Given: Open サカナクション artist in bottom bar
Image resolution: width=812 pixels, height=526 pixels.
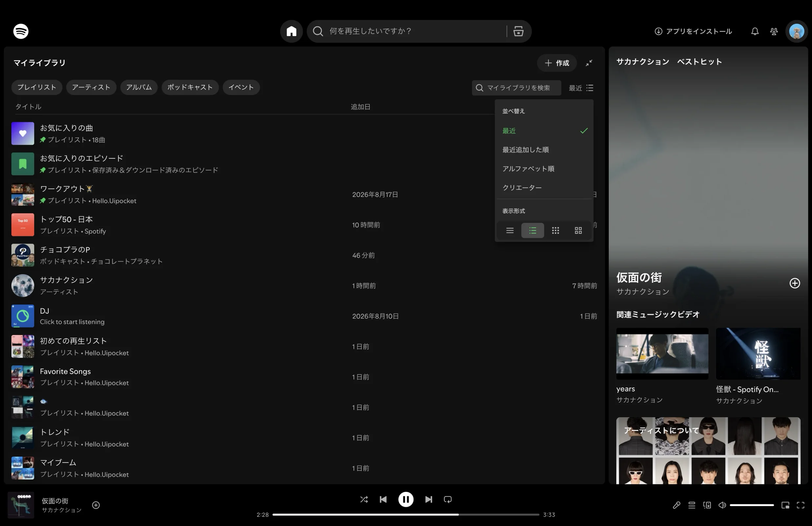Looking at the screenshot, I should coord(62,510).
